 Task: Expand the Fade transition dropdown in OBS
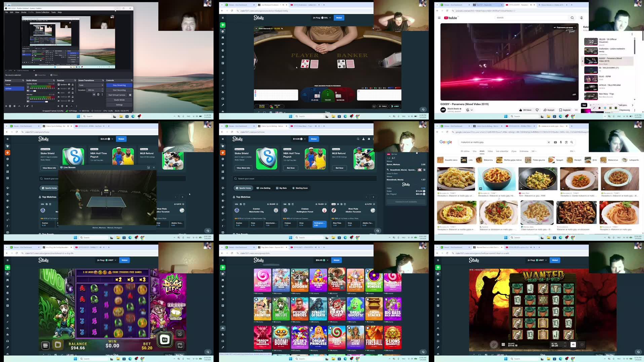point(91,85)
